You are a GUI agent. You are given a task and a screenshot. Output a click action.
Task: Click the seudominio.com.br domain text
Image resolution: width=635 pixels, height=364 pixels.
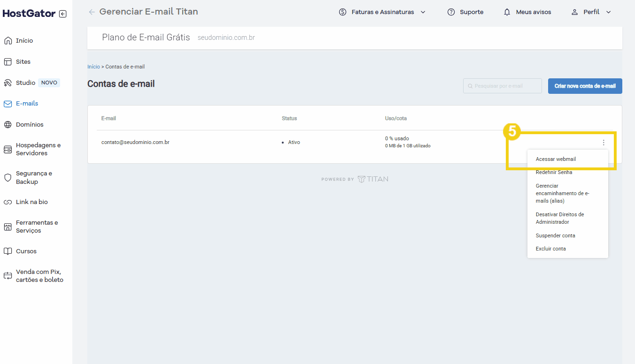[226, 38]
